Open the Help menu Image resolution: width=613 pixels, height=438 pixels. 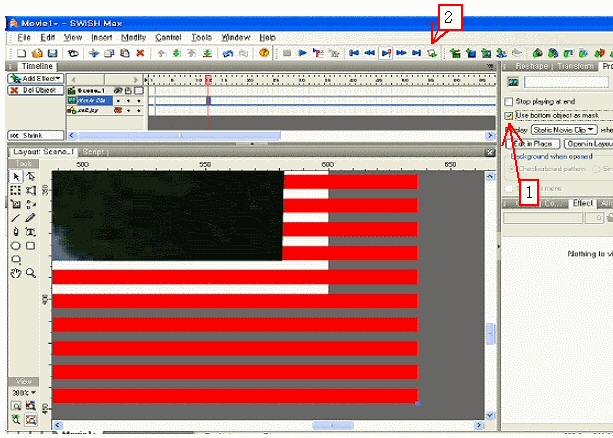pyautogui.click(x=267, y=38)
